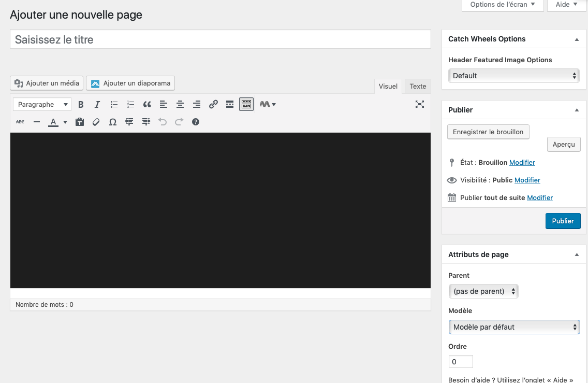Toggle the toolbar visibility button
588x383 pixels.
tap(246, 105)
